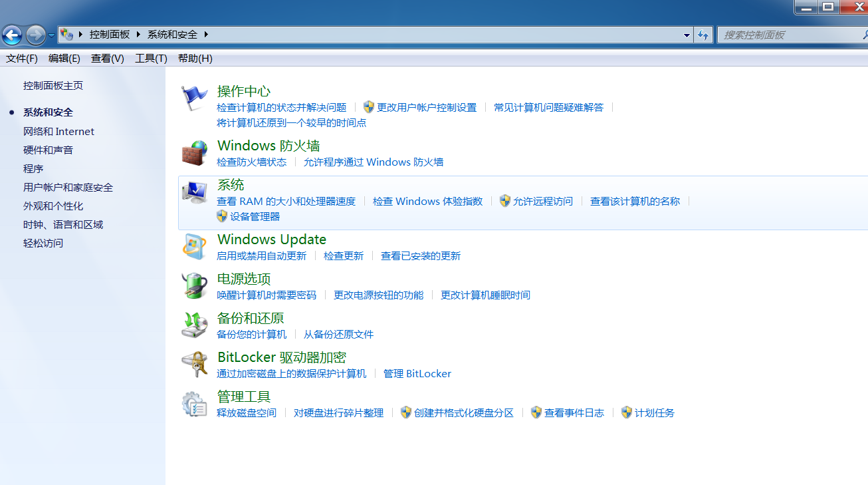Image resolution: width=868 pixels, height=485 pixels.
Task: Select 硬件和声音 in the sidebar
Action: 48,150
